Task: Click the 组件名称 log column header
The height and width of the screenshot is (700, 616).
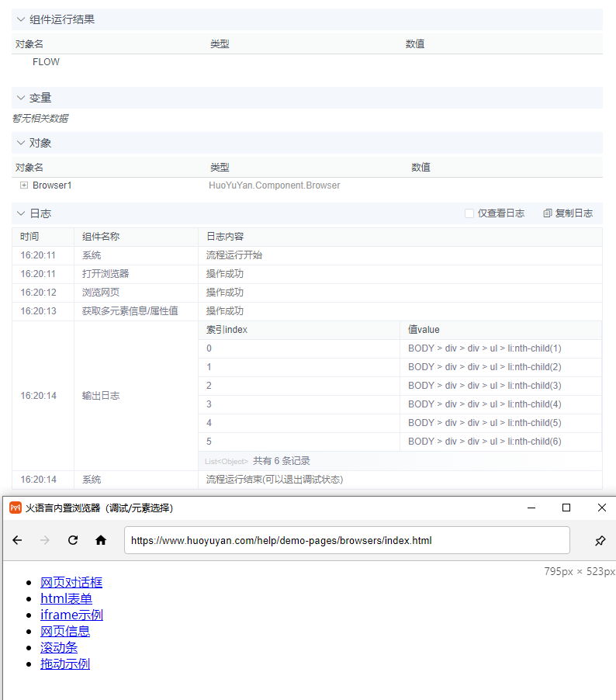Action: [x=136, y=237]
